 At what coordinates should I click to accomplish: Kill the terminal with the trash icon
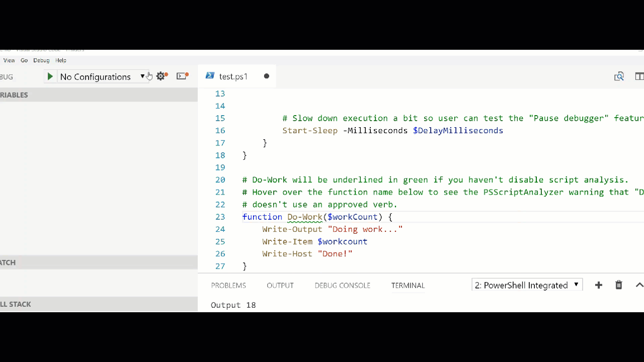point(619,285)
